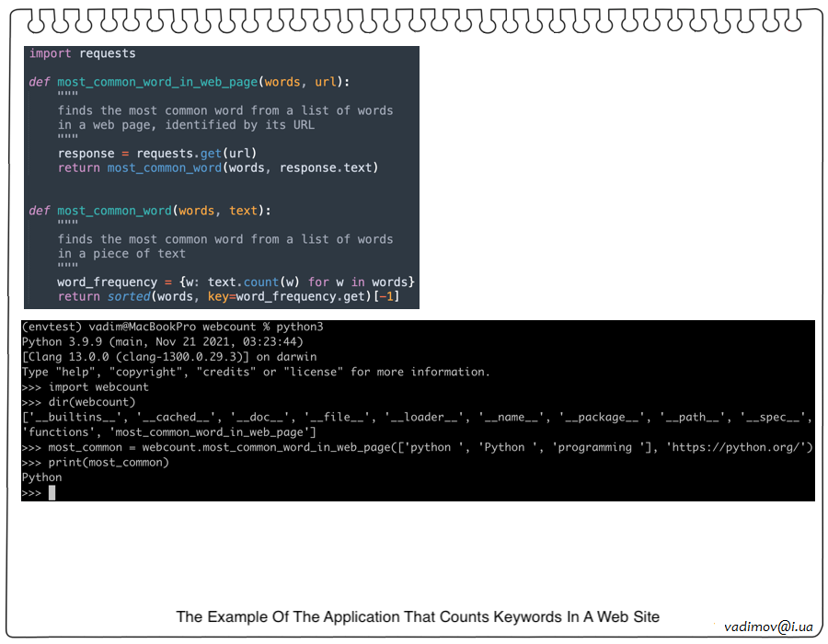Click the terminal cursor block at the prompt
Image resolution: width=828 pixels, height=644 pixels.
52,493
